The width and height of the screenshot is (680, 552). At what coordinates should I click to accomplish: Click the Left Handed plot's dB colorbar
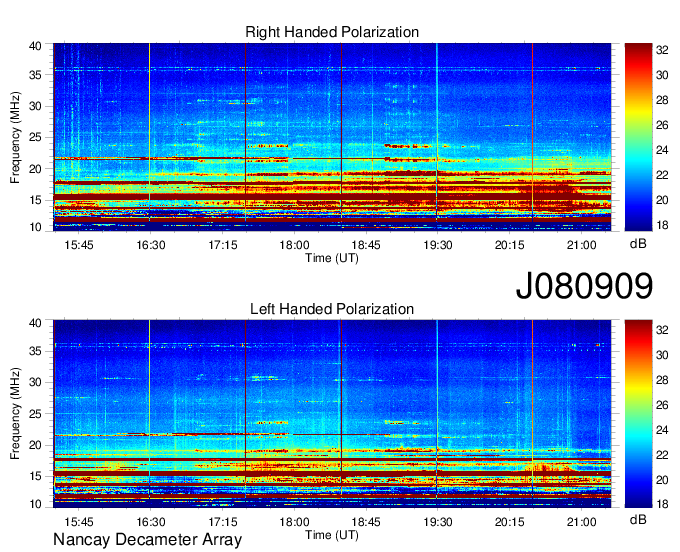coord(638,414)
